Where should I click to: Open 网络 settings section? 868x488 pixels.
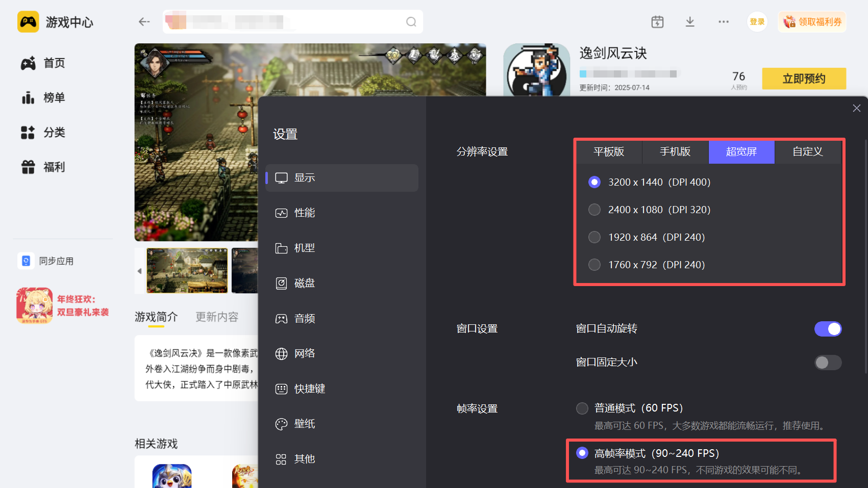tap(342, 354)
